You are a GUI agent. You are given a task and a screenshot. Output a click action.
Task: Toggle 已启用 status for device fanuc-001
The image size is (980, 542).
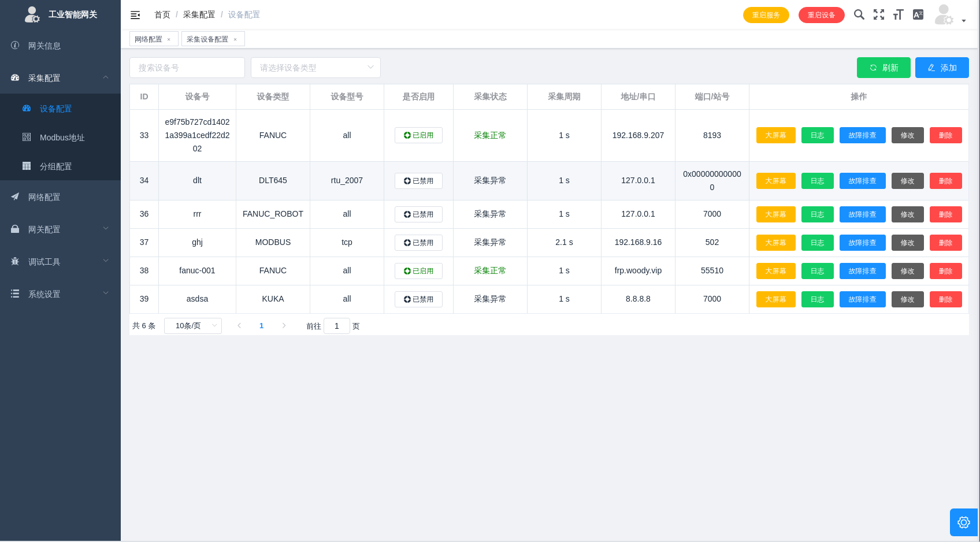click(418, 271)
